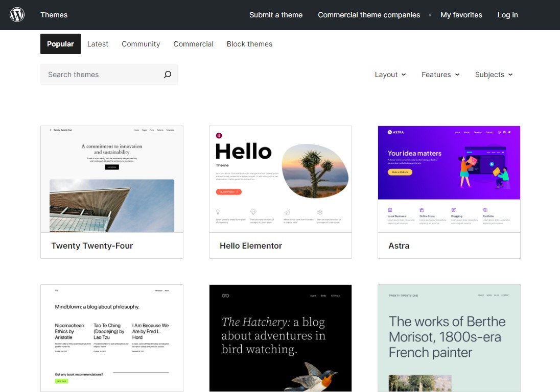Click the search magnifier icon
The image size is (560, 392).
coord(168,75)
